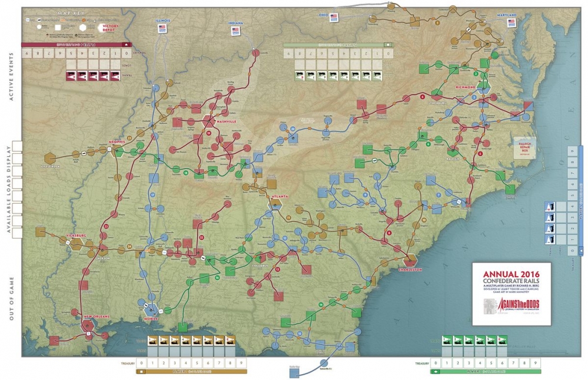Select the Maryland flag marker

[x=511, y=23]
